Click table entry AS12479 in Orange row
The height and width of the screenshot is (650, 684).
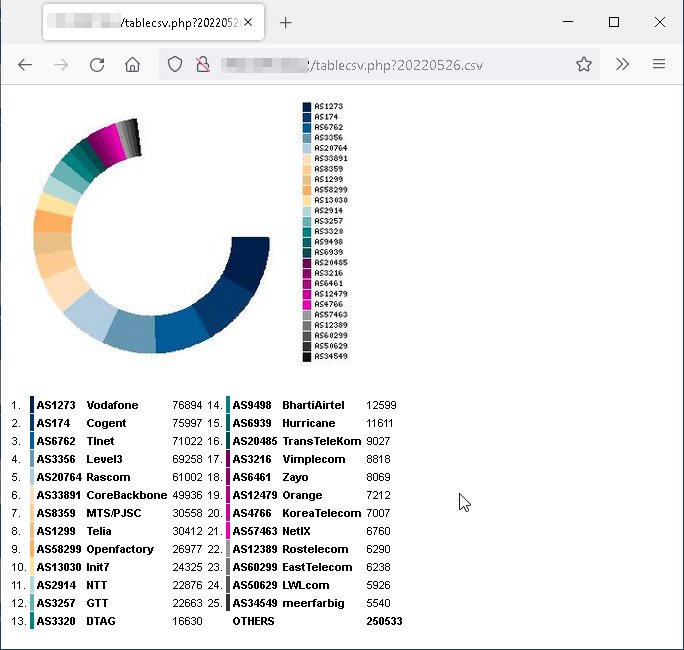[x=255, y=495]
